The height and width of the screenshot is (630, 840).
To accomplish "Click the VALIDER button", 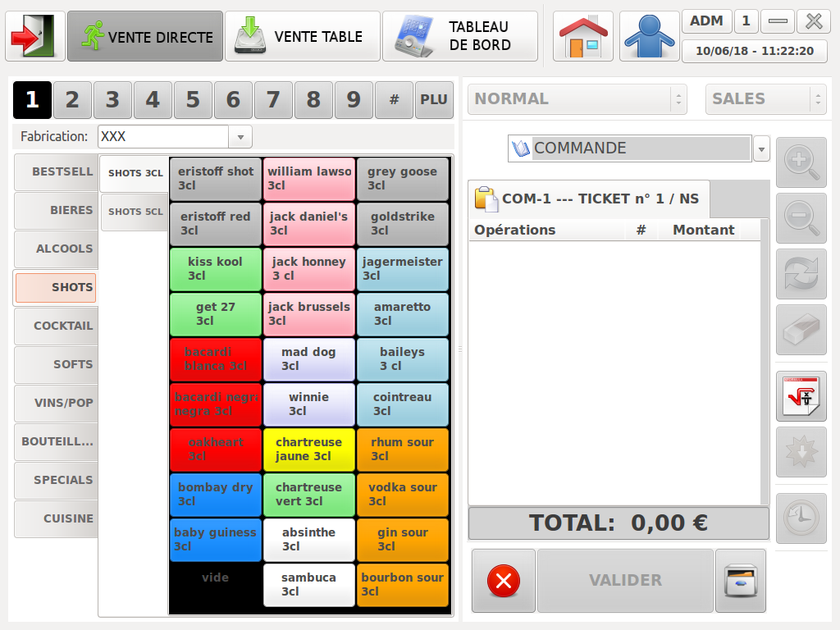I will click(625, 580).
